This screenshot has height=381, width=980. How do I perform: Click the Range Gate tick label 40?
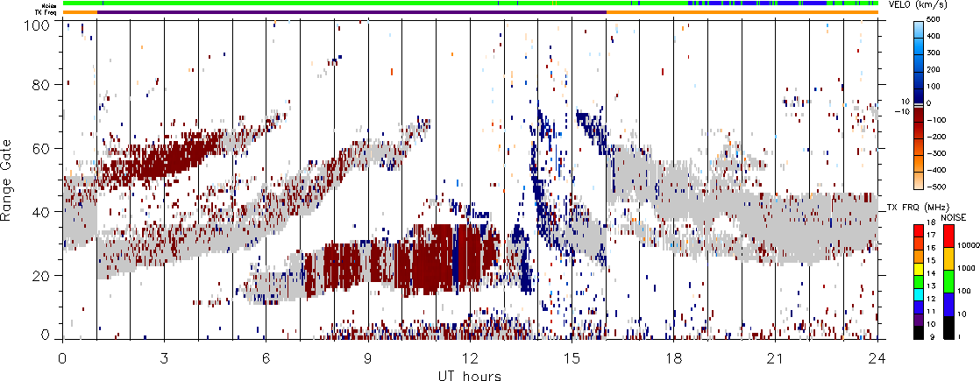40,212
